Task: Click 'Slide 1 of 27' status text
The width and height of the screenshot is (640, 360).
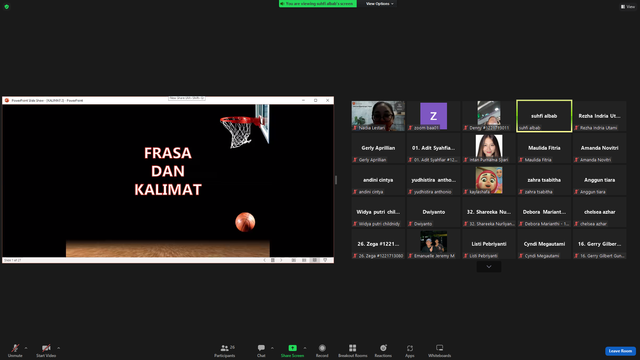Action: tap(12, 260)
